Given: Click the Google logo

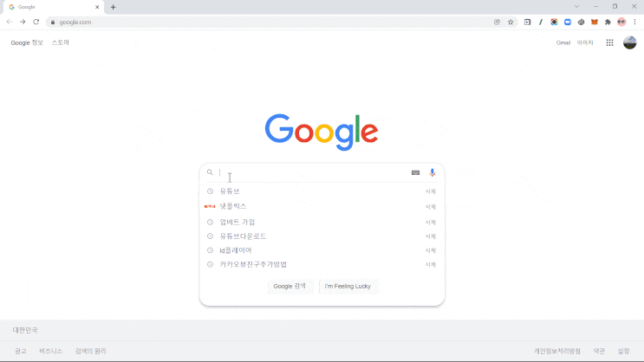Looking at the screenshot, I should click(322, 132).
